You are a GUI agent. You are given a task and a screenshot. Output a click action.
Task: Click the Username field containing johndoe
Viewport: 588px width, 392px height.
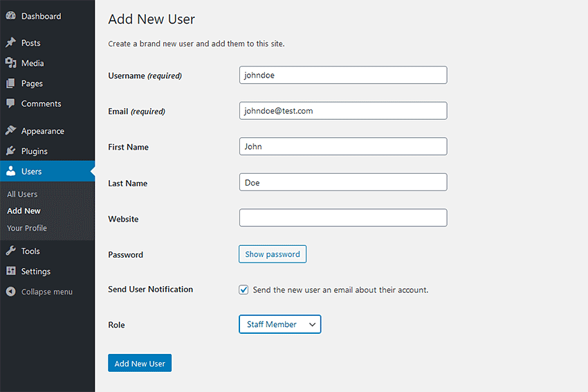(x=343, y=75)
